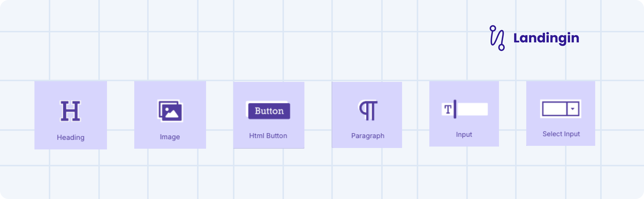The image size is (644, 199).
Task: Click the Select Input label text
Action: tap(561, 134)
